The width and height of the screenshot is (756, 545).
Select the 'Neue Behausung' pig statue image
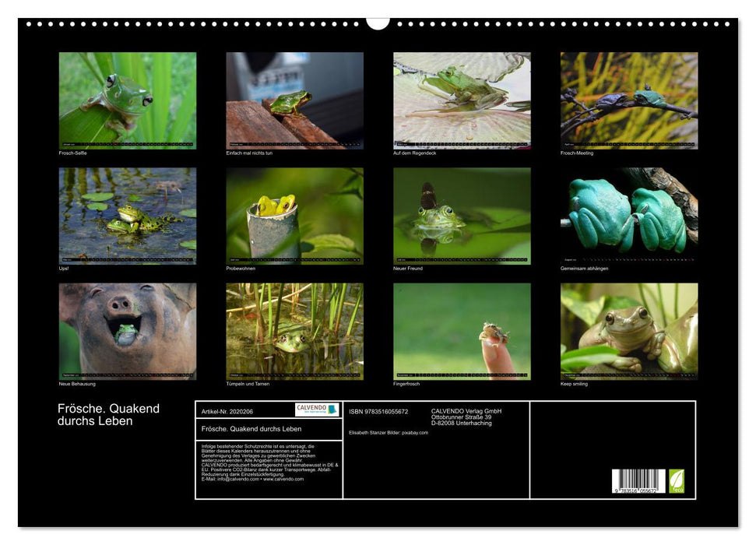pyautogui.click(x=128, y=331)
